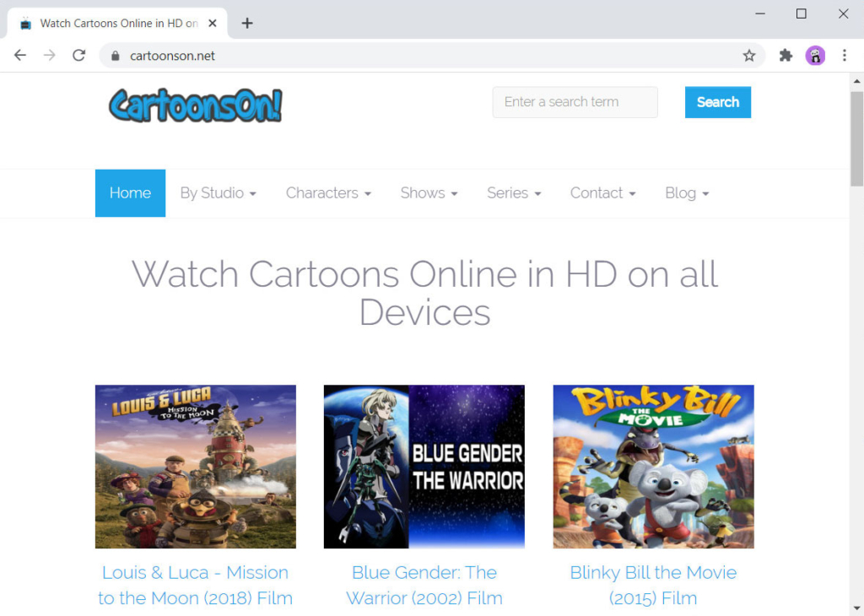Select the Watch Cartoons Online tab
The height and width of the screenshot is (616, 864).
(x=116, y=23)
